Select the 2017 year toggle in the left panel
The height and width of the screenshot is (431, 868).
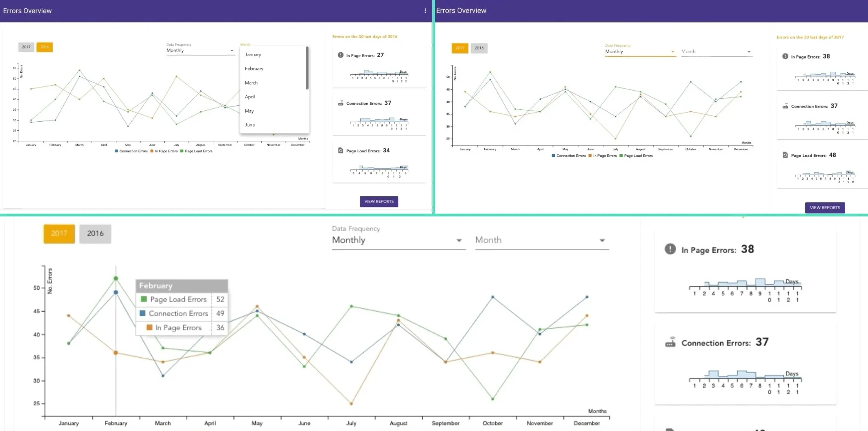(x=26, y=47)
